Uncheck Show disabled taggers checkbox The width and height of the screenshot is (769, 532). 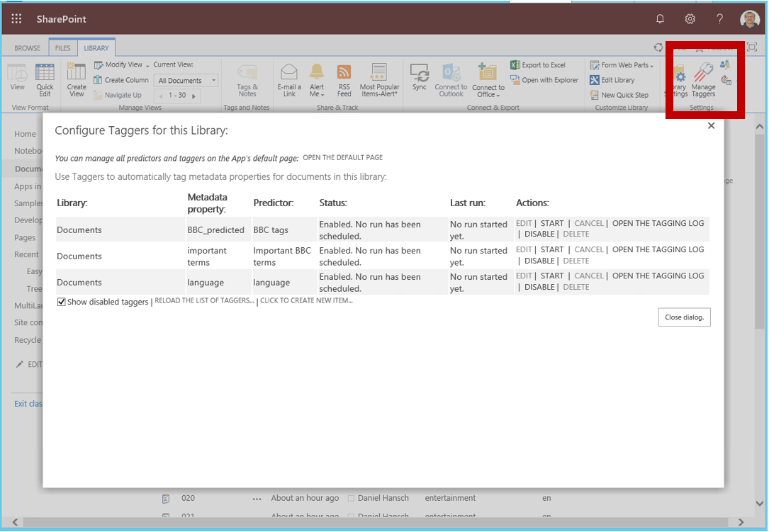click(x=62, y=302)
